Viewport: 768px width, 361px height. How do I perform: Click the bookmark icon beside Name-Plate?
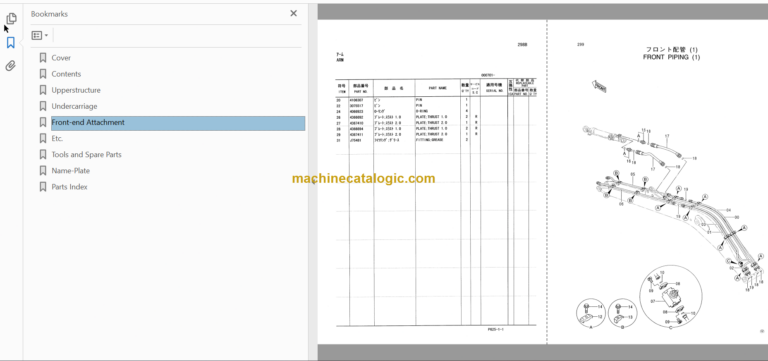tap(43, 171)
